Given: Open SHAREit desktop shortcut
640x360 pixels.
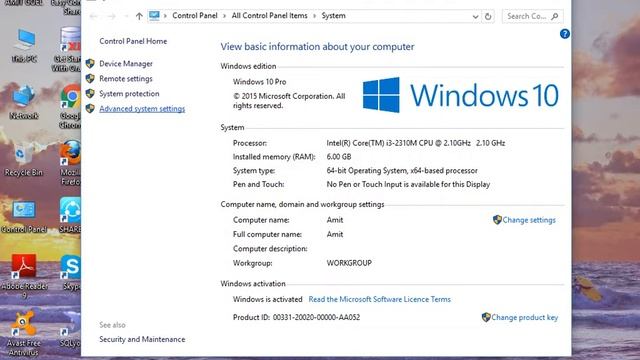Looking at the screenshot, I should pyautogui.click(x=70, y=216).
